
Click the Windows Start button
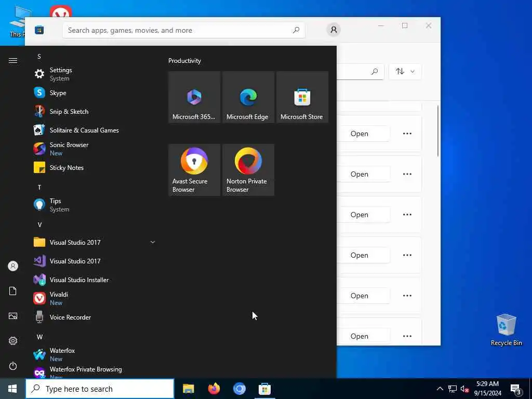point(12,389)
